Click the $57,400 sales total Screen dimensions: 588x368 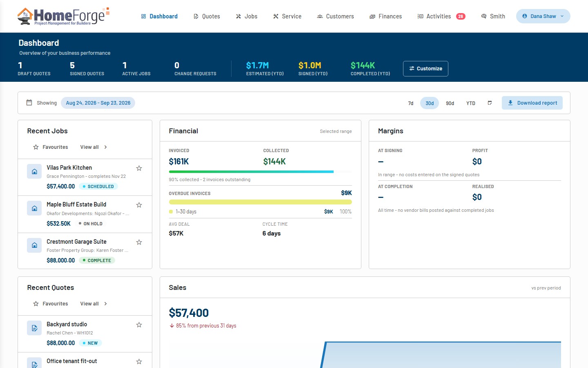pyautogui.click(x=189, y=313)
